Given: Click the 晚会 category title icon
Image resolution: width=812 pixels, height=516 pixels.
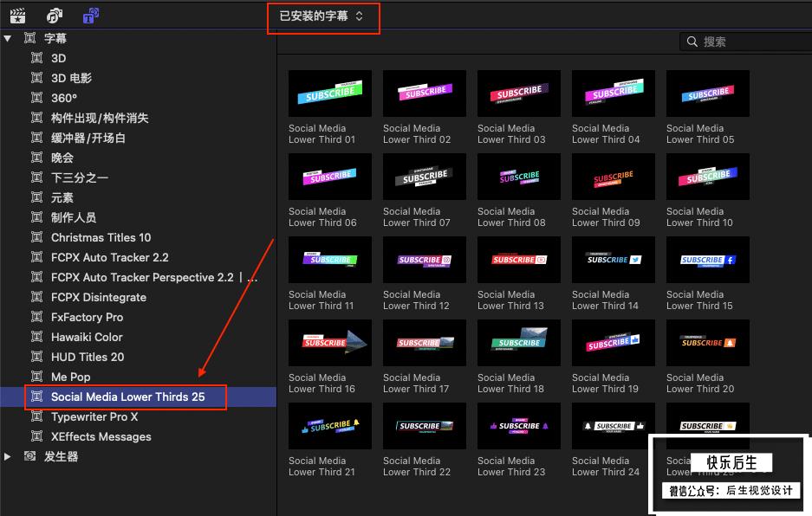Looking at the screenshot, I should 36,158.
